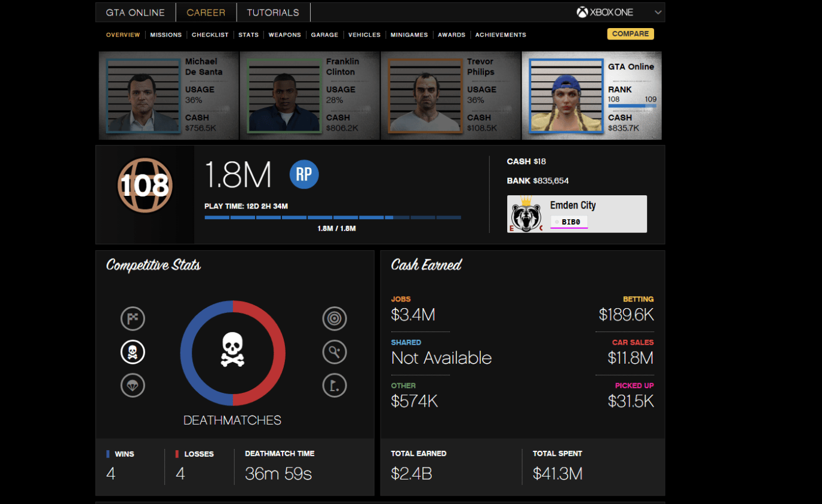Open the ACHIEVEMENTS section
The image size is (822, 504).
(501, 35)
